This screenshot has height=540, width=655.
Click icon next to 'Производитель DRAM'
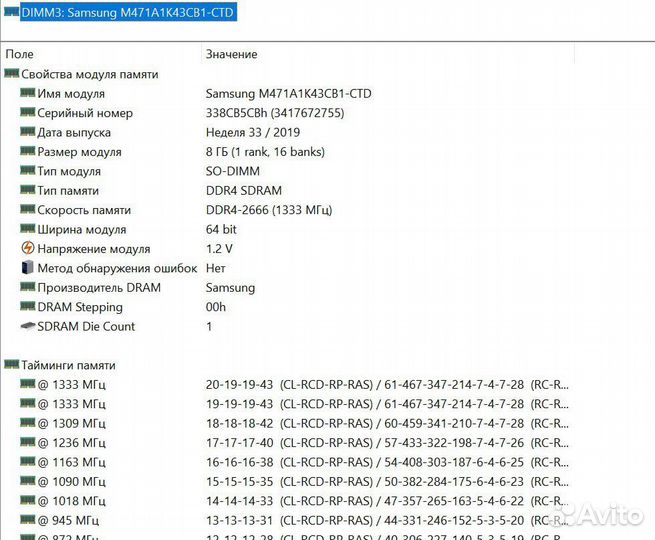click(28, 286)
